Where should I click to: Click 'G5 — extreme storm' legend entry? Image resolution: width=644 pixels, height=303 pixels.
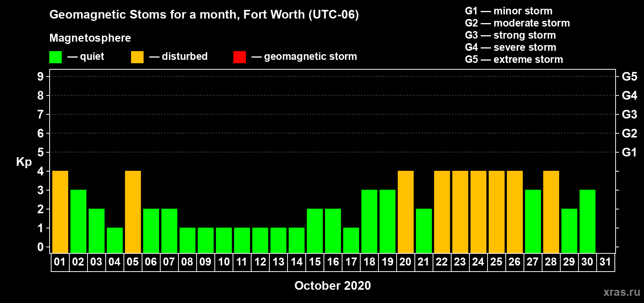click(x=514, y=59)
